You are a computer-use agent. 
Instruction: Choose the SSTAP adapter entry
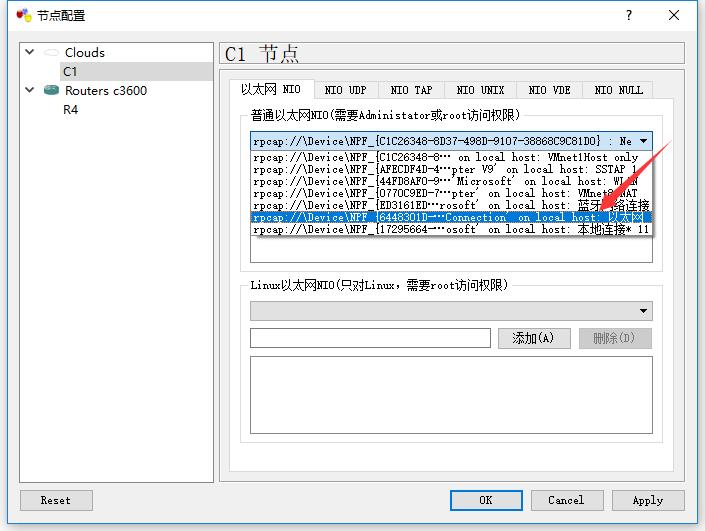[451, 170]
